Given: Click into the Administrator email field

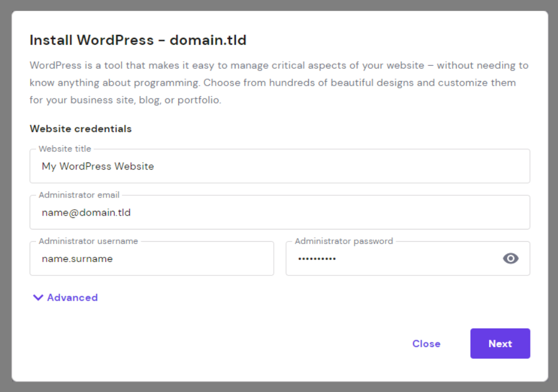Looking at the screenshot, I should point(280,213).
